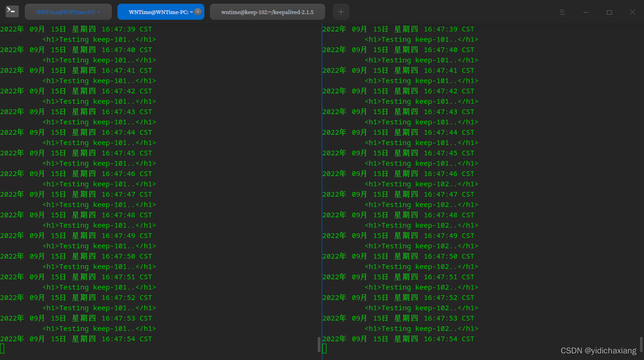Screen dimensions: 644x360
Task: Click the terminal application icon in title bar
Action: 12,11
